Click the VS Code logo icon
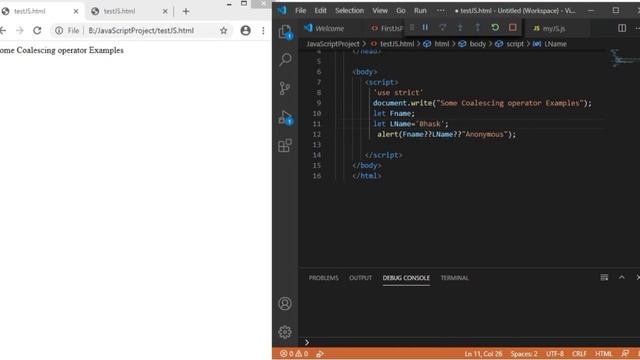 [282, 10]
